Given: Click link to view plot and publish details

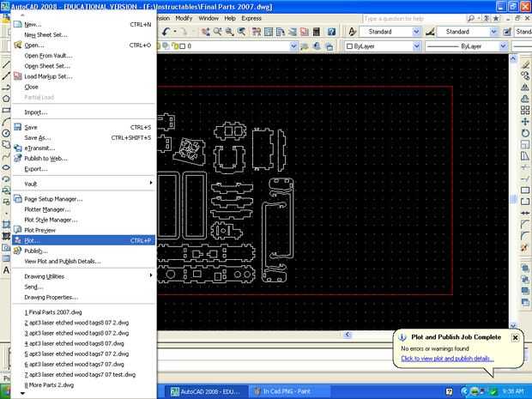Looking at the screenshot, I should point(447,359).
